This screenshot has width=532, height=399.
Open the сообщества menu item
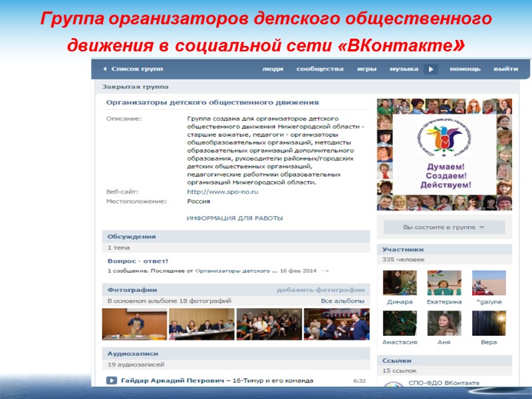click(320, 69)
